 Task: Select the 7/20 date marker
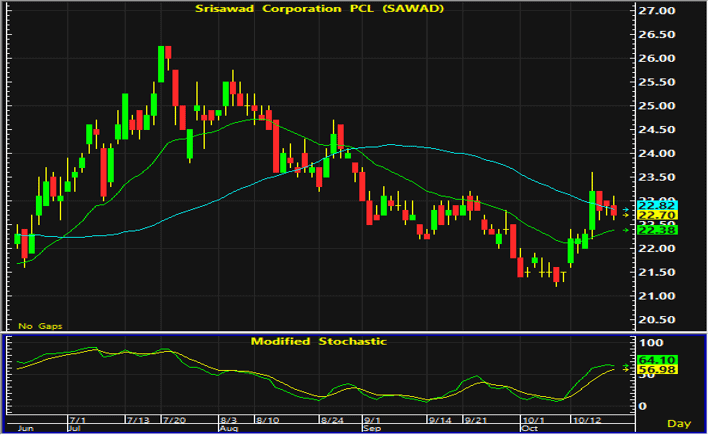click(175, 420)
